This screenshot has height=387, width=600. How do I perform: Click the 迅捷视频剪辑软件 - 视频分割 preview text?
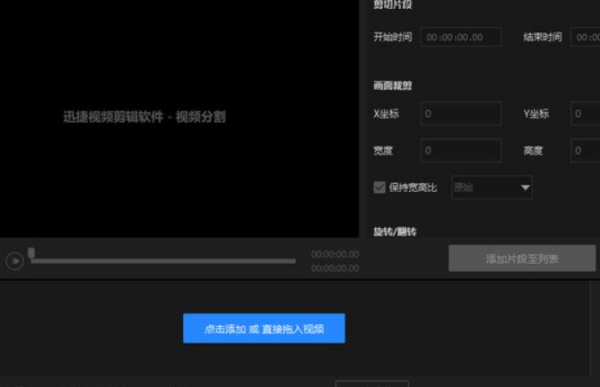145,117
